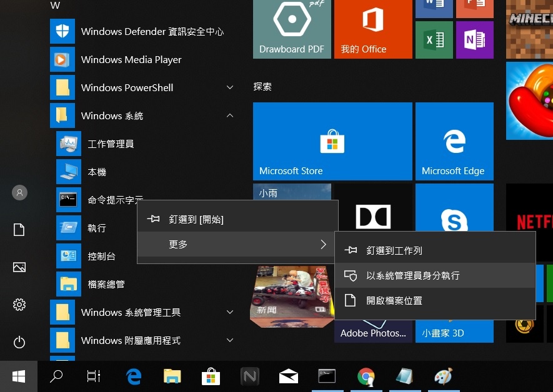The width and height of the screenshot is (553, 392).
Task: Click the Windows 系統管理工具 folder label
Action: 131,312
